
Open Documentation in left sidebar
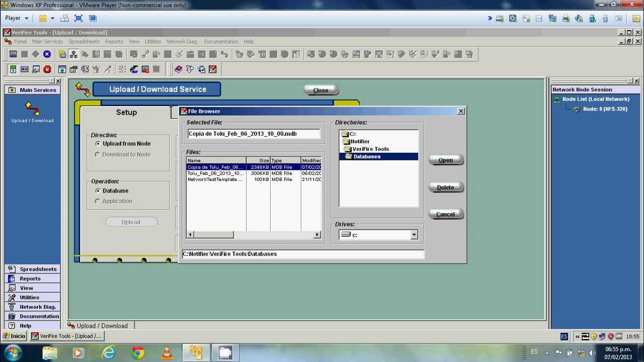point(32,316)
